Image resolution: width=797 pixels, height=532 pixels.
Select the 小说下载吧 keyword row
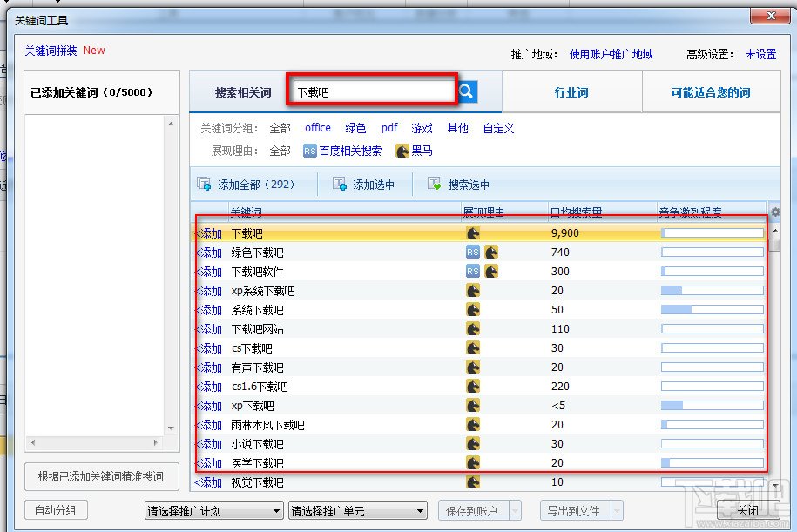point(479,443)
